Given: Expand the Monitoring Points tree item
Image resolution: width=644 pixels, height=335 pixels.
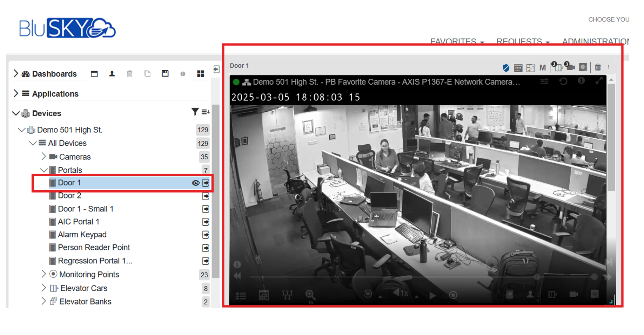Looking at the screenshot, I should [x=43, y=274].
